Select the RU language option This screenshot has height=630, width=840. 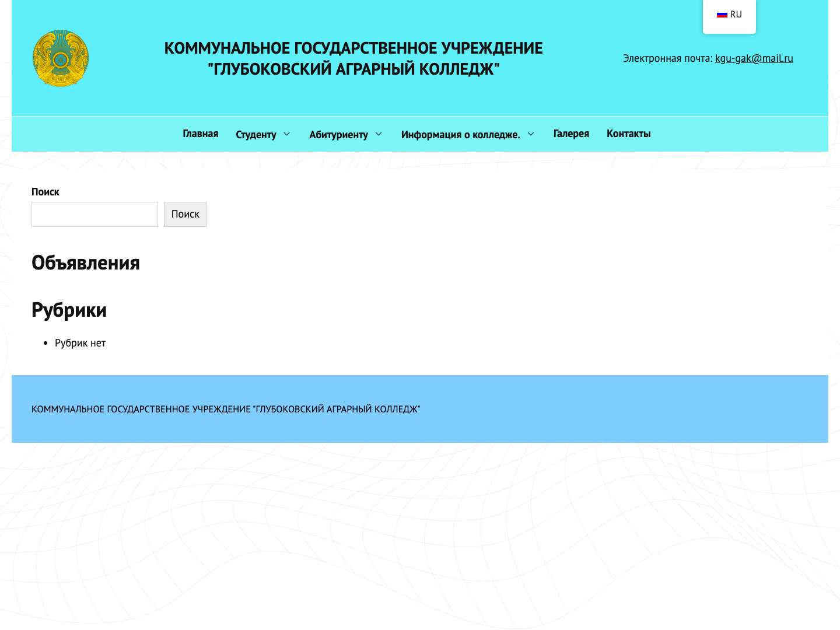pos(729,14)
